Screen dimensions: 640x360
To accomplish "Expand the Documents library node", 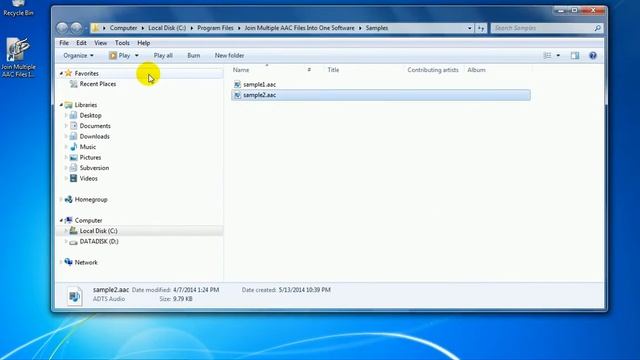I will [66, 126].
